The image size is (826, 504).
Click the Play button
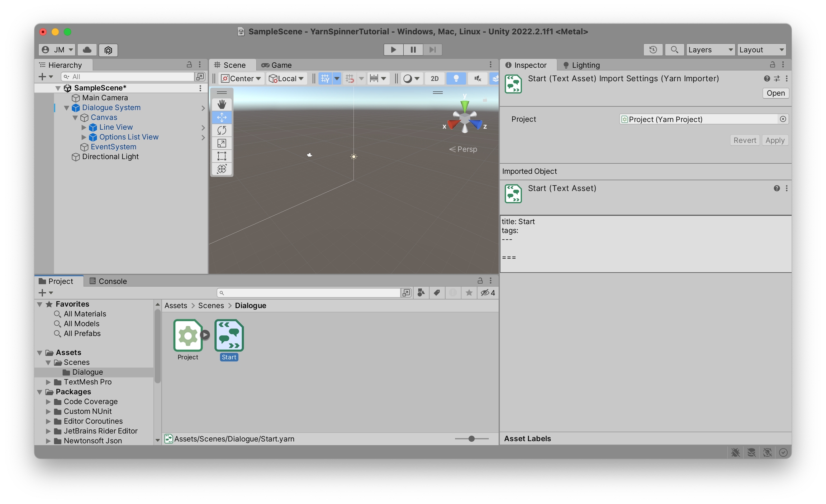[393, 49]
